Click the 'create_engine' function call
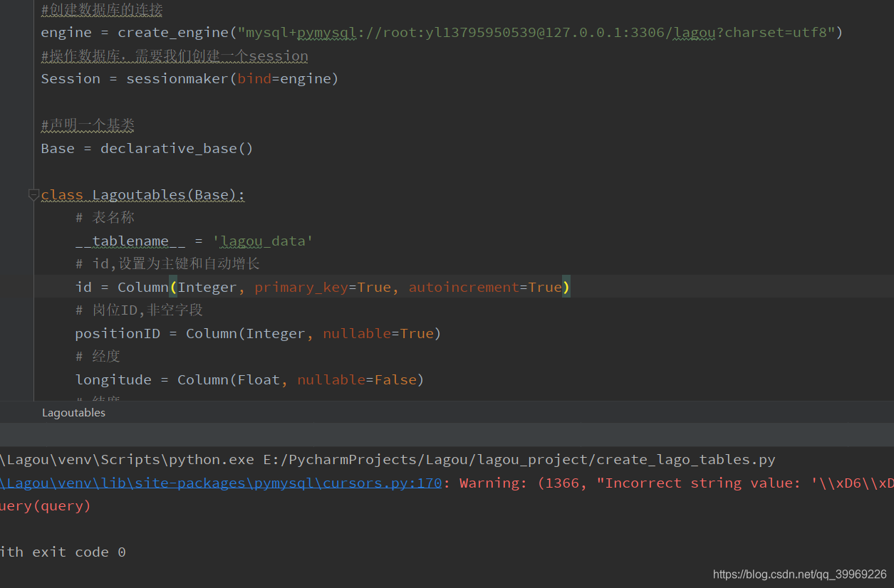The image size is (894, 588). pyautogui.click(x=173, y=33)
